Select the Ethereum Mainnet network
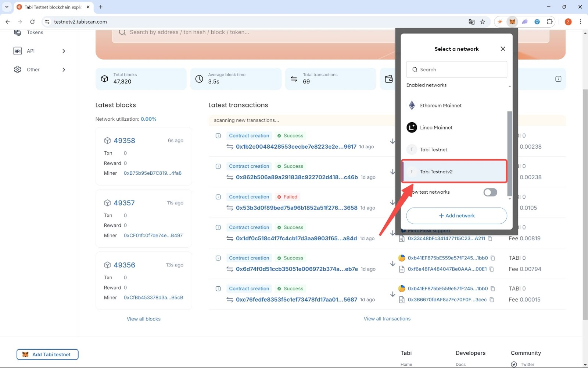Image resolution: width=588 pixels, height=368 pixels. click(x=456, y=105)
